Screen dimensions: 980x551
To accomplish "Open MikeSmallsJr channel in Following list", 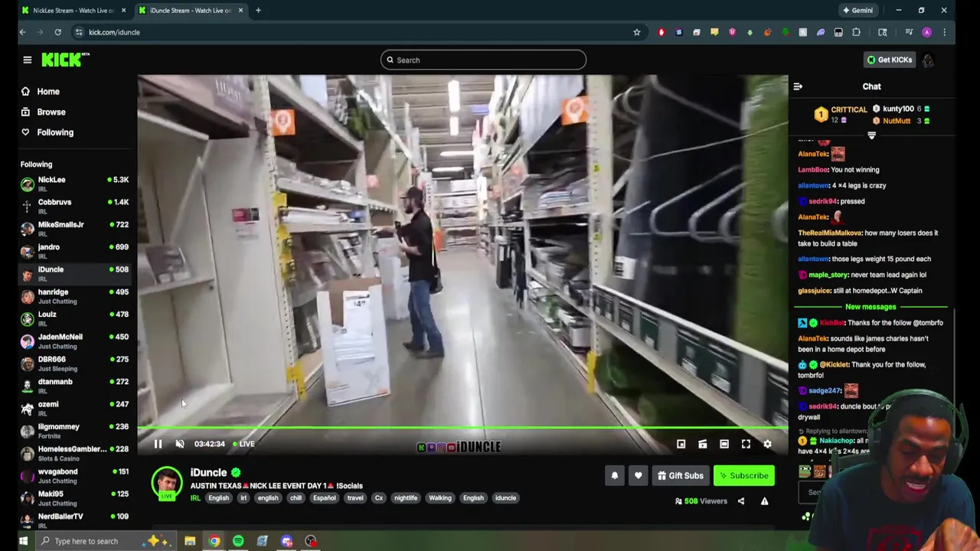I will (75, 228).
